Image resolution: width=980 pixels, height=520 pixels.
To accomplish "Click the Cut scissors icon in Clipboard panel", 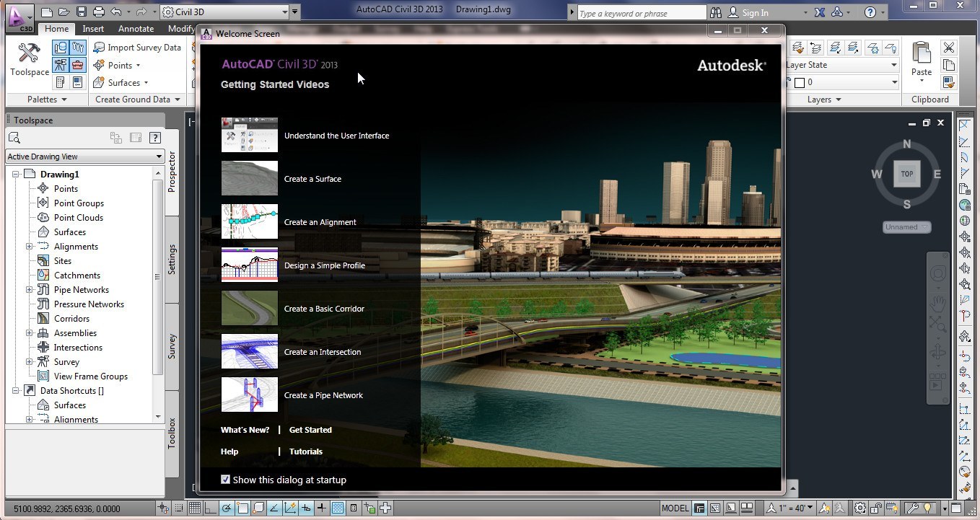I will 948,48.
